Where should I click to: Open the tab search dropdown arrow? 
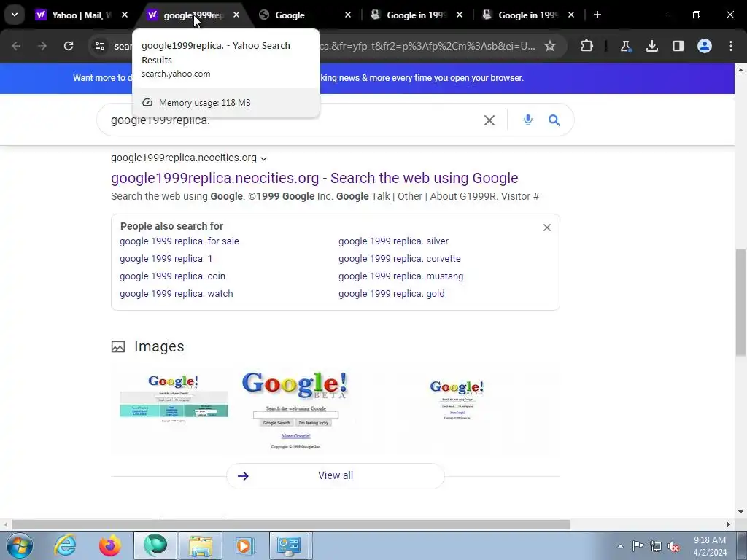[x=15, y=15]
